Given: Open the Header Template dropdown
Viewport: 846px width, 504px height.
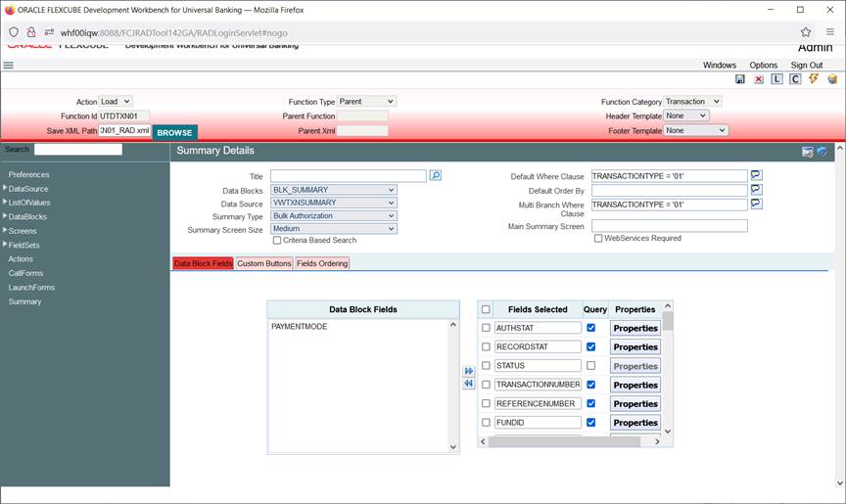Looking at the screenshot, I should coord(685,115).
